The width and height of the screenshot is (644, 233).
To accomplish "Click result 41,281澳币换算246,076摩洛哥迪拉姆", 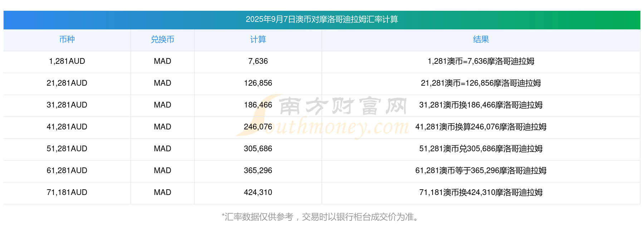I will (x=481, y=127).
